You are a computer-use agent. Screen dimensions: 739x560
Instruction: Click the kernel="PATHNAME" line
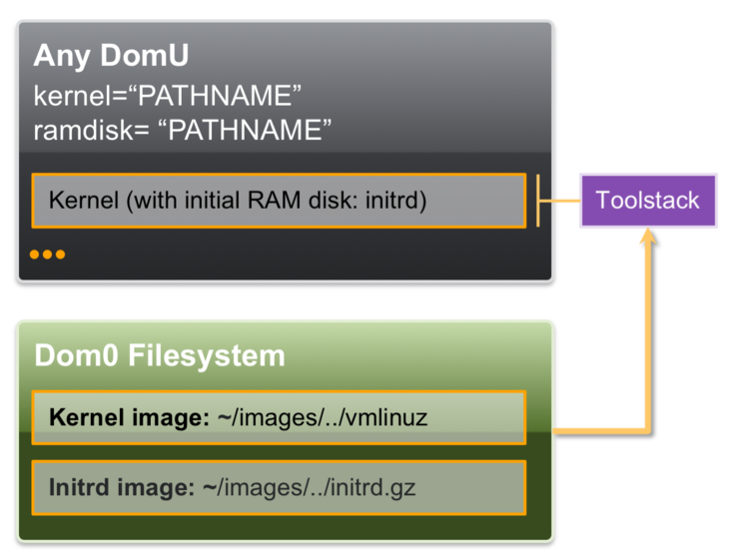168,96
